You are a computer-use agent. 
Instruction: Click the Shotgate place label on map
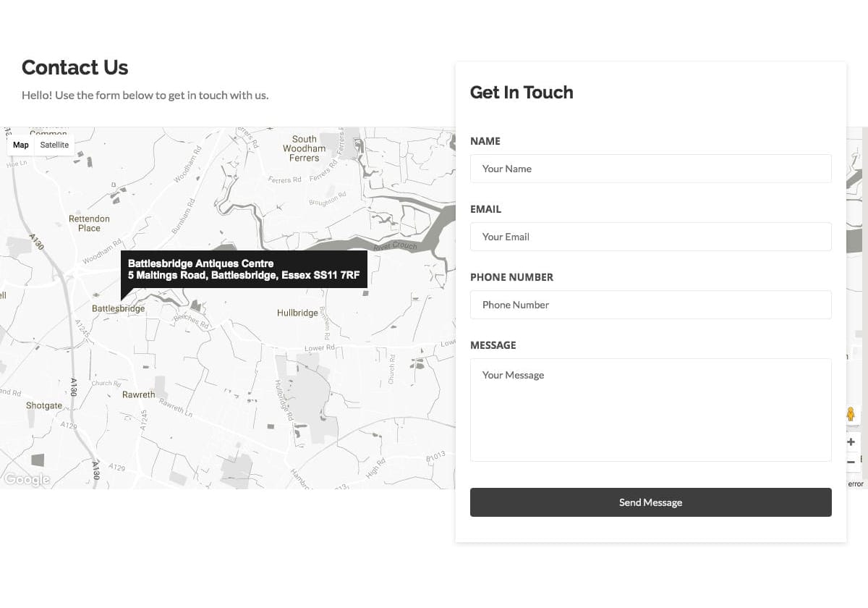[44, 405]
